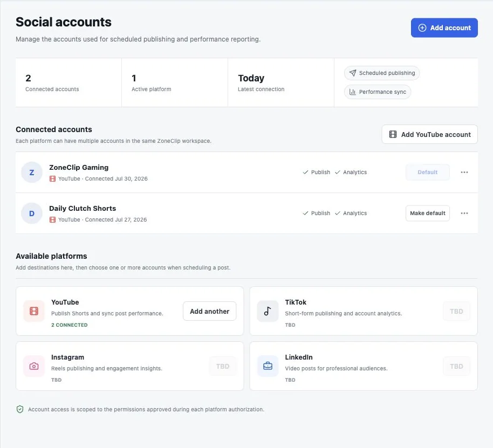This screenshot has width=493, height=448.
Task: Click the Social accounts heading
Action: click(64, 22)
